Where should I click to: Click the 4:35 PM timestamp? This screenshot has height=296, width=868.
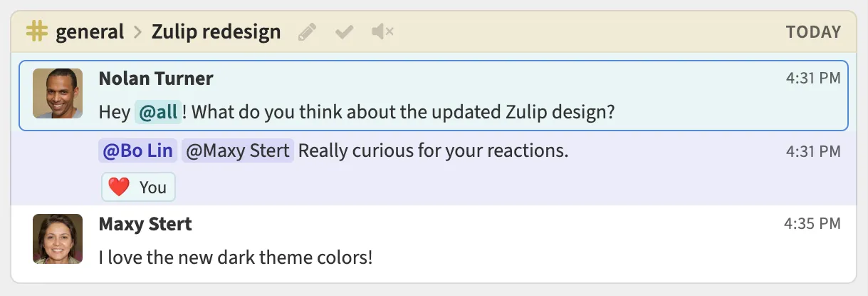pos(812,224)
